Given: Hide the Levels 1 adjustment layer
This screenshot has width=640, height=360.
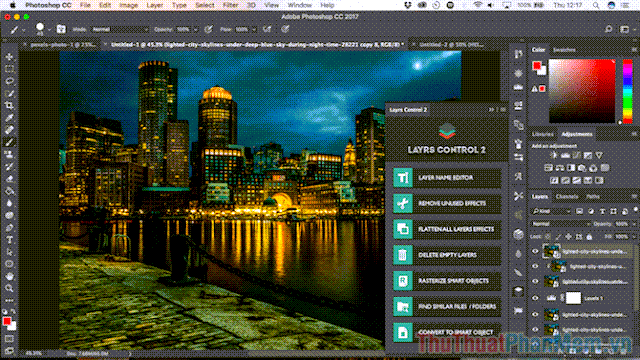Looking at the screenshot, I should 535,298.
